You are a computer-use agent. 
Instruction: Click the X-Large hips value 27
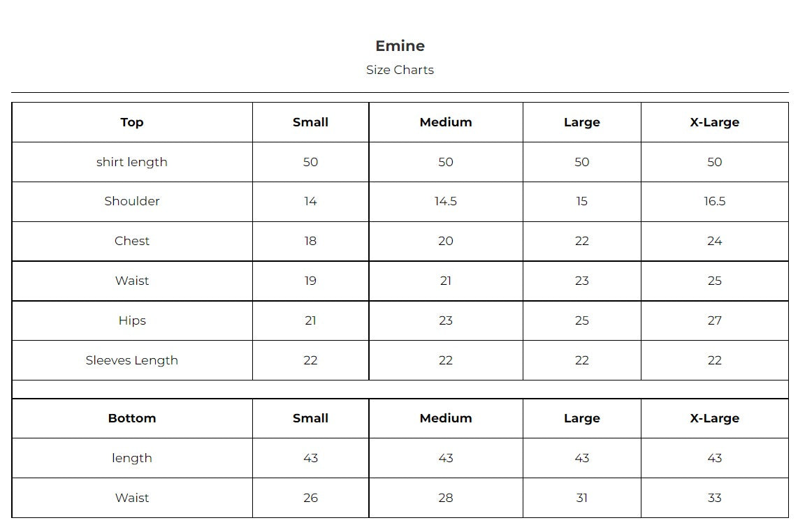click(714, 320)
